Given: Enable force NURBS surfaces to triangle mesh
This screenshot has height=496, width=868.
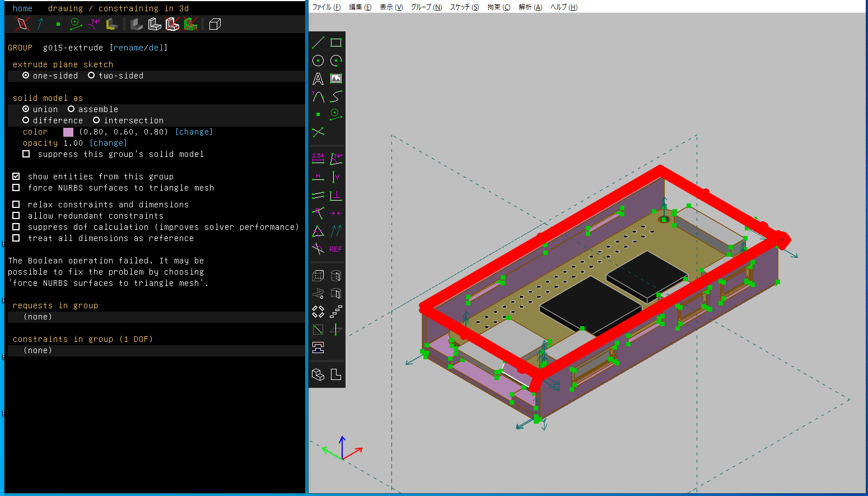Looking at the screenshot, I should [x=16, y=188].
